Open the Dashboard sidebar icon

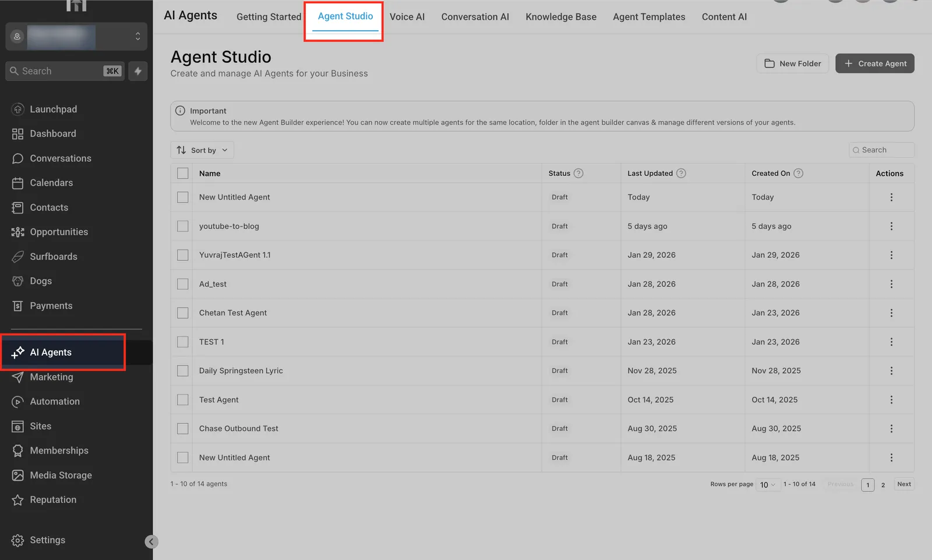pyautogui.click(x=17, y=134)
